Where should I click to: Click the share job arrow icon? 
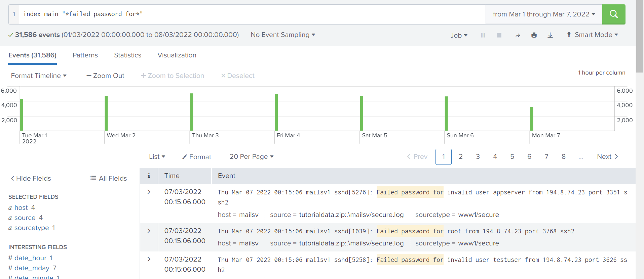[x=518, y=35]
